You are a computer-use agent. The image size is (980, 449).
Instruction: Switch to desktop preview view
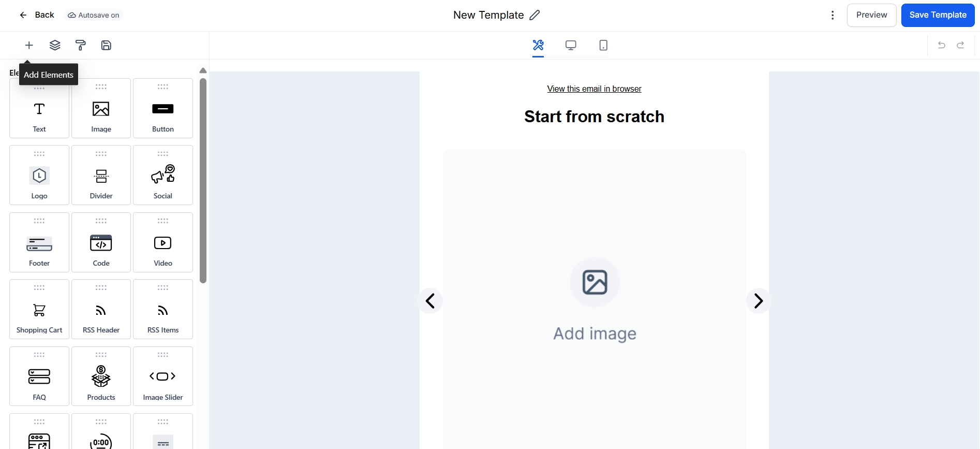[571, 46]
